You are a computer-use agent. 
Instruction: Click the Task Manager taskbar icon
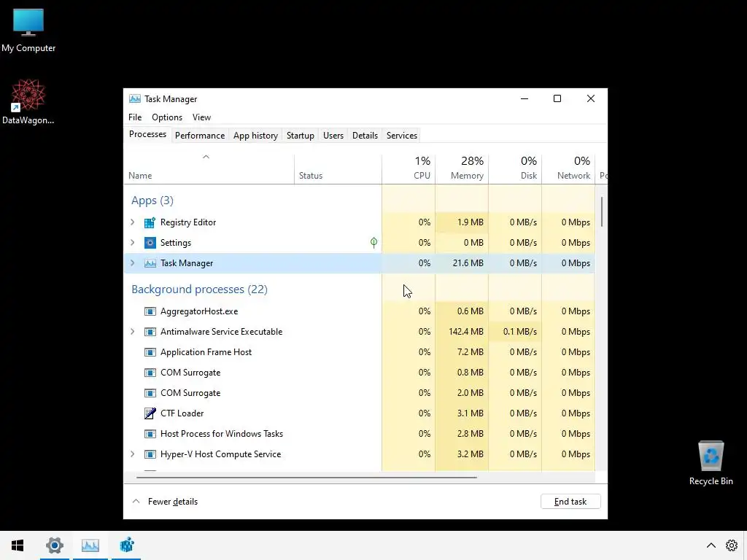(x=90, y=545)
